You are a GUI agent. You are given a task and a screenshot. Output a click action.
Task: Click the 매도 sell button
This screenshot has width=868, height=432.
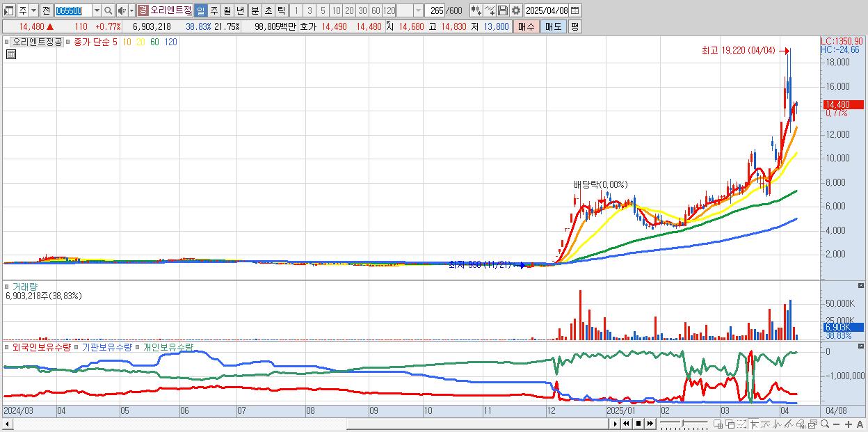coord(554,26)
